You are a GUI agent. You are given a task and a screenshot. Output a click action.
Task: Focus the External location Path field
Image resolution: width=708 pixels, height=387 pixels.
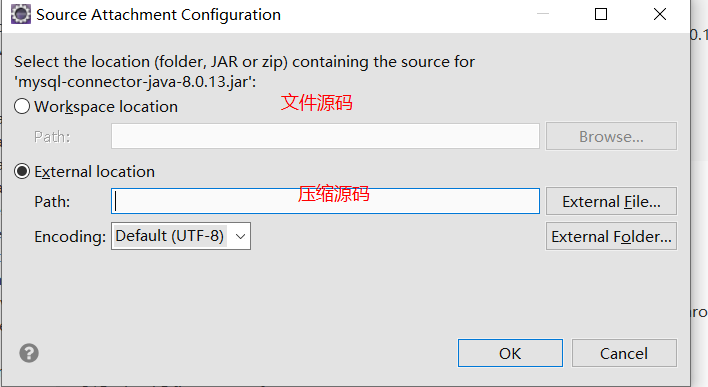click(x=325, y=201)
